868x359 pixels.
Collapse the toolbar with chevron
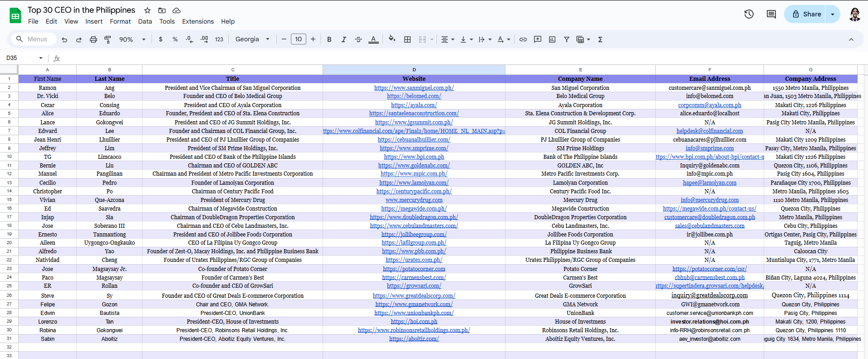851,39
